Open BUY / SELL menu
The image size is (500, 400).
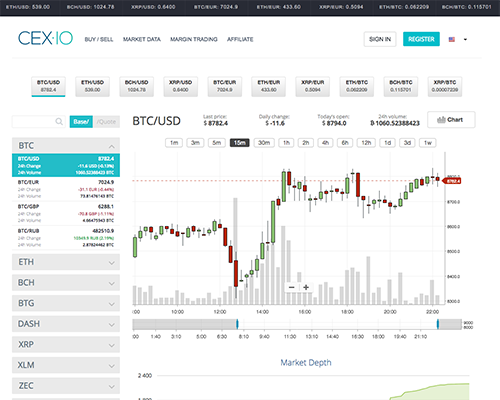pos(99,39)
